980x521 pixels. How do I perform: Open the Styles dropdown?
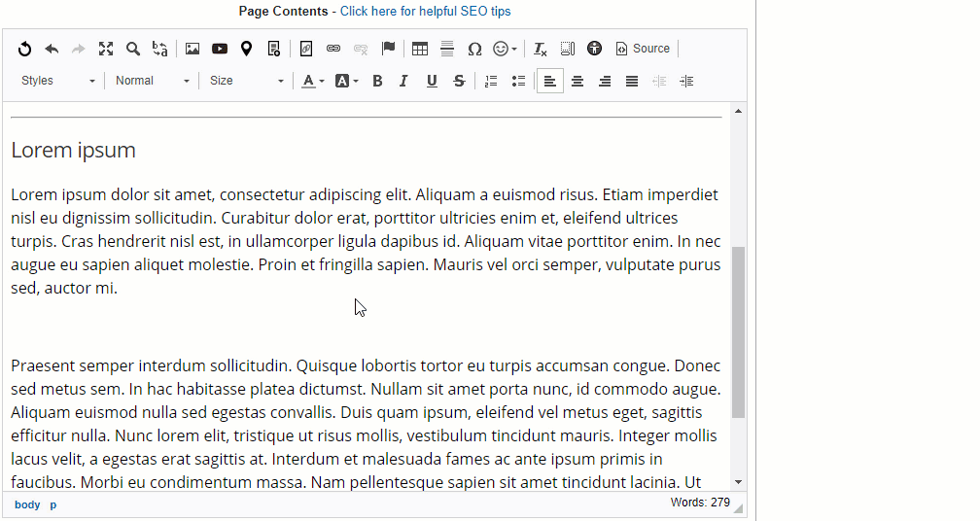[x=57, y=81]
